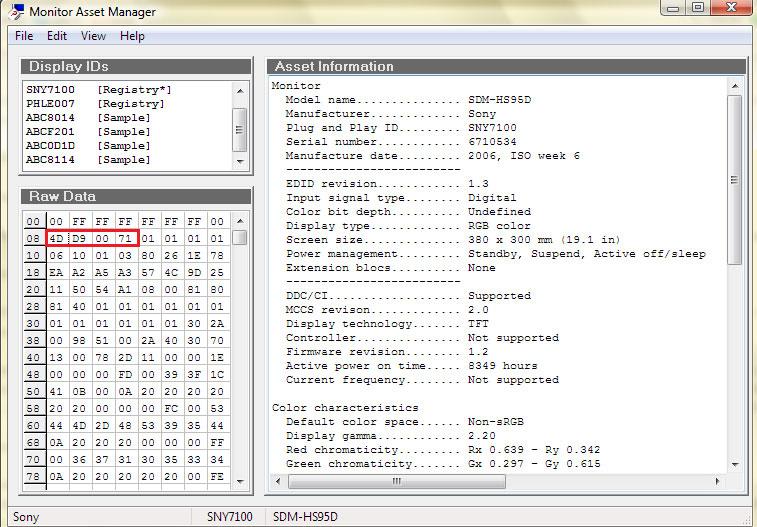Click status bar entry SNY7100

[x=230, y=517]
